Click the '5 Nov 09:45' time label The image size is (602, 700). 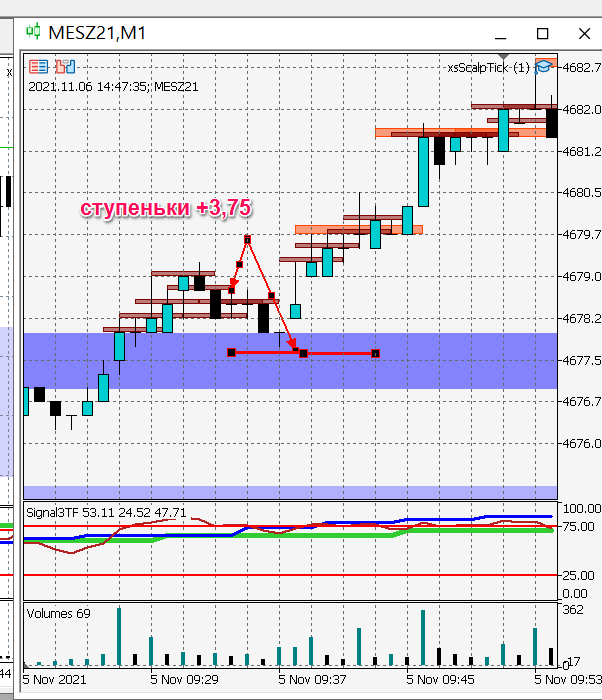coord(440,680)
